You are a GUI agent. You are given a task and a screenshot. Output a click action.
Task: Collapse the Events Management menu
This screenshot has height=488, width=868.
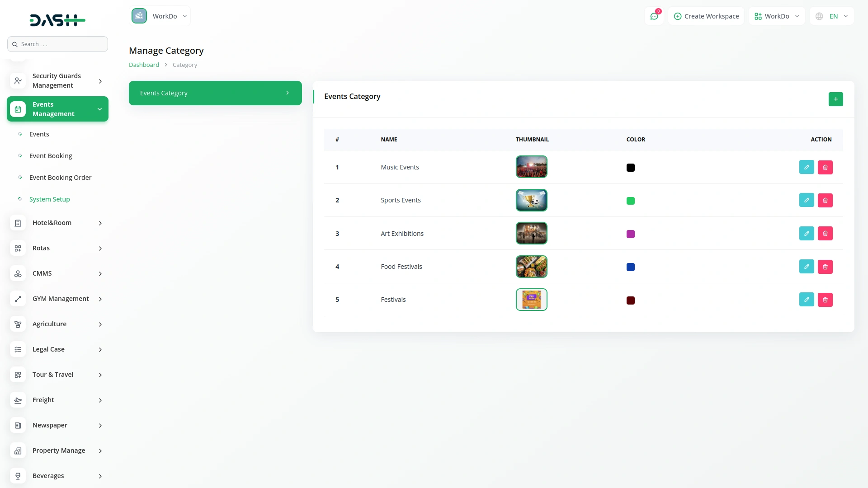tap(57, 109)
